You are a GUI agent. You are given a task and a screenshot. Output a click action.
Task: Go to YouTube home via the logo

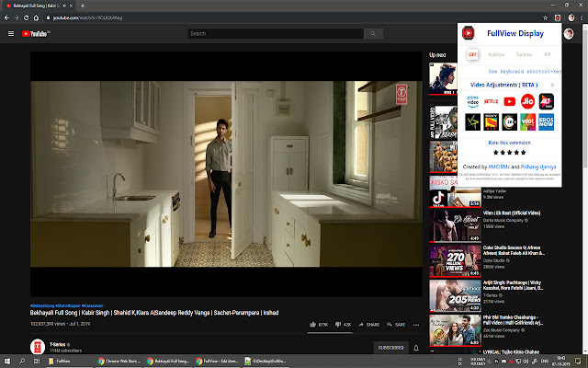point(36,34)
